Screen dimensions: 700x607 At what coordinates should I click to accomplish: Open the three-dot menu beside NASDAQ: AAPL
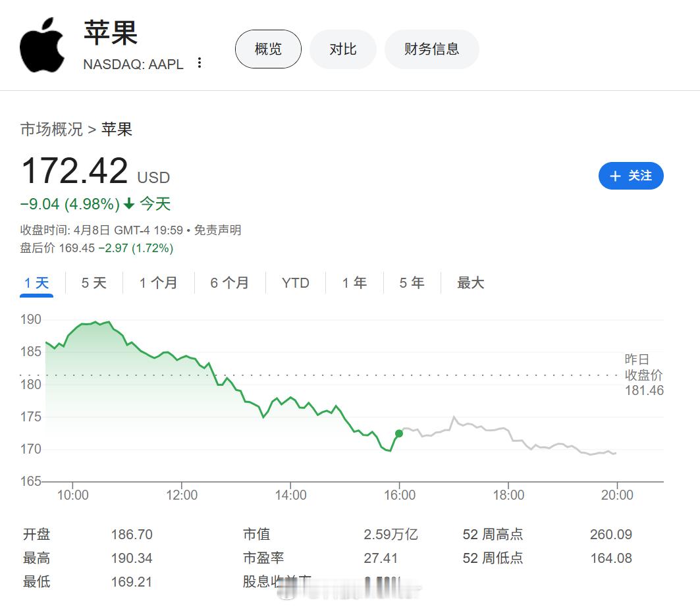(200, 63)
